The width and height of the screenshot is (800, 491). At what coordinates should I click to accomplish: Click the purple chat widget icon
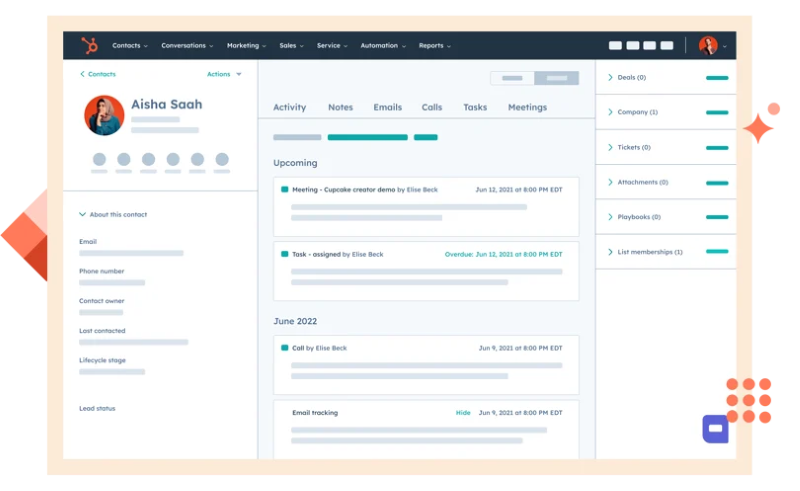click(x=715, y=428)
